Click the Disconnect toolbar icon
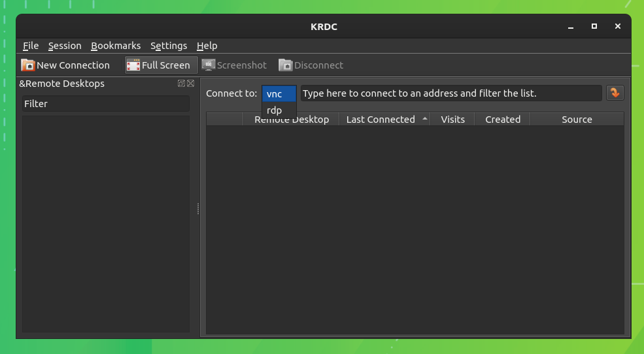 286,65
